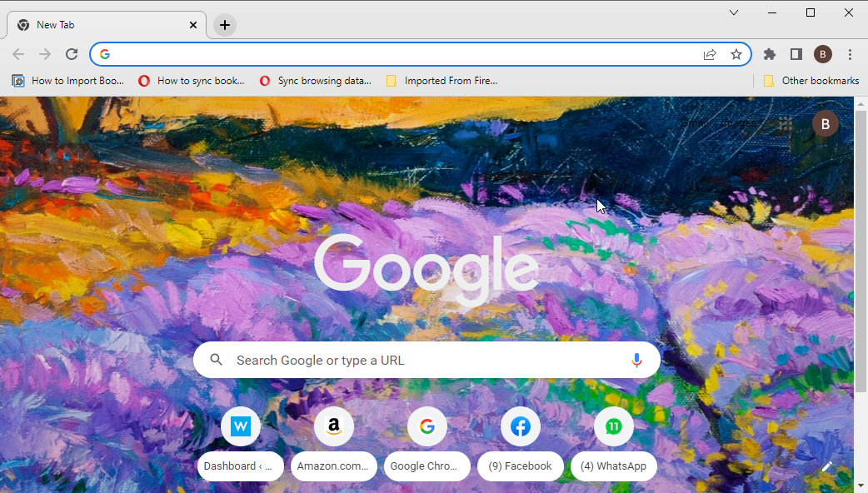Start voice search with microphone icon

coord(636,361)
